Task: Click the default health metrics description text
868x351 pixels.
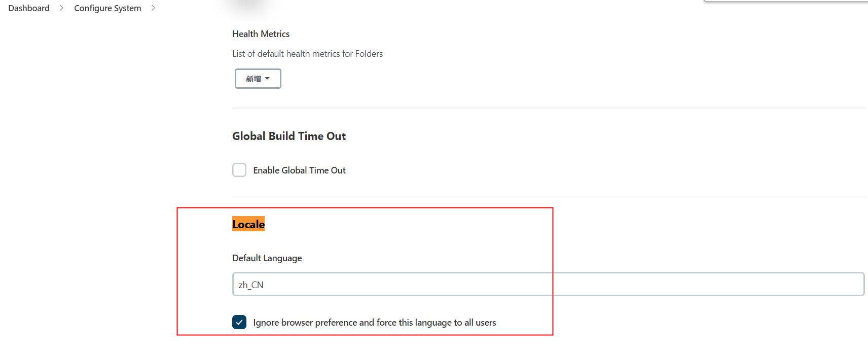Action: click(x=307, y=54)
